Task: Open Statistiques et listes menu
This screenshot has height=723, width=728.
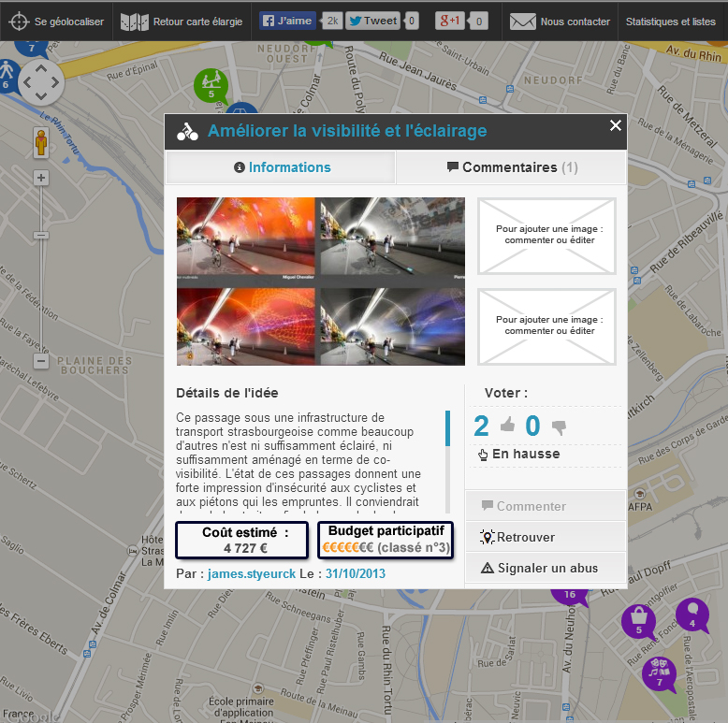Action: pos(670,21)
